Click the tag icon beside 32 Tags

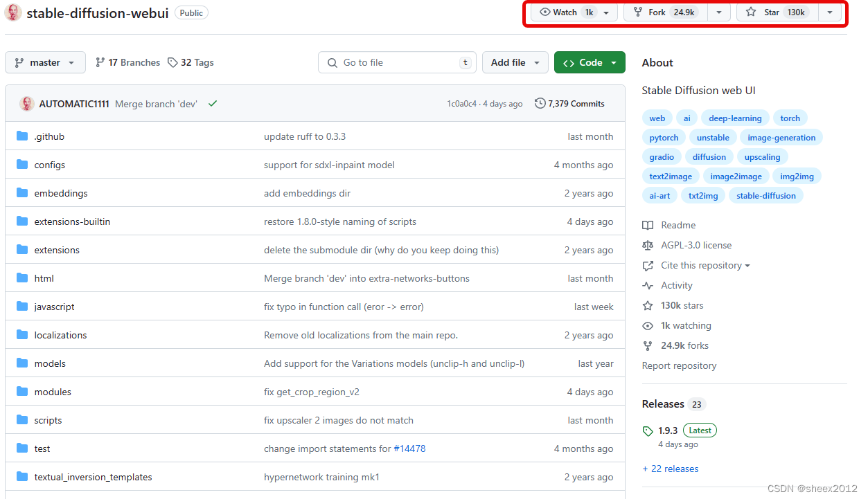click(172, 62)
